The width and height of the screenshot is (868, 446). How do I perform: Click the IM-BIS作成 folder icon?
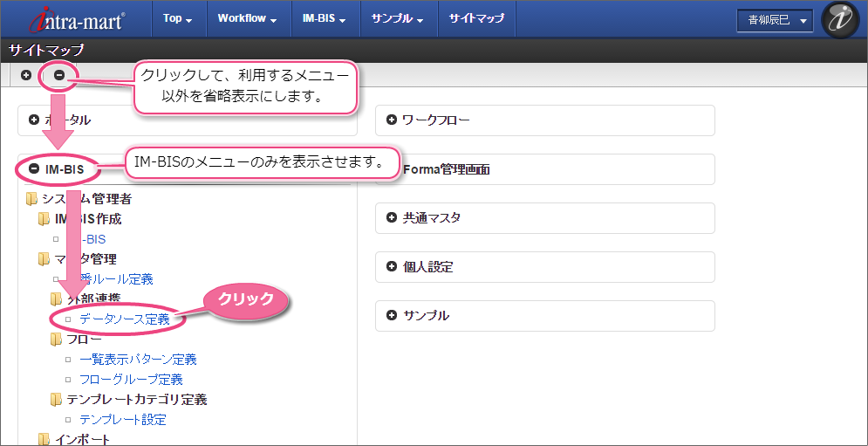(x=44, y=219)
